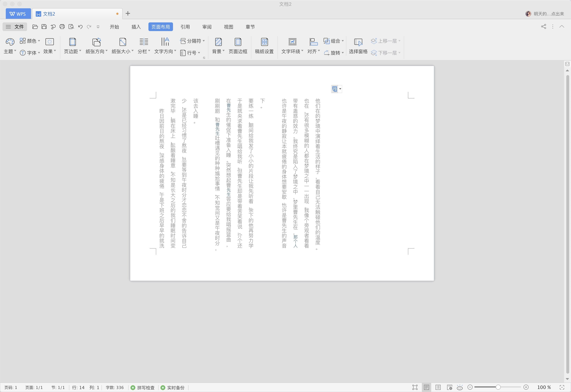Open the Breaks (分隔符) dropdown
571x392 pixels.
click(193, 41)
